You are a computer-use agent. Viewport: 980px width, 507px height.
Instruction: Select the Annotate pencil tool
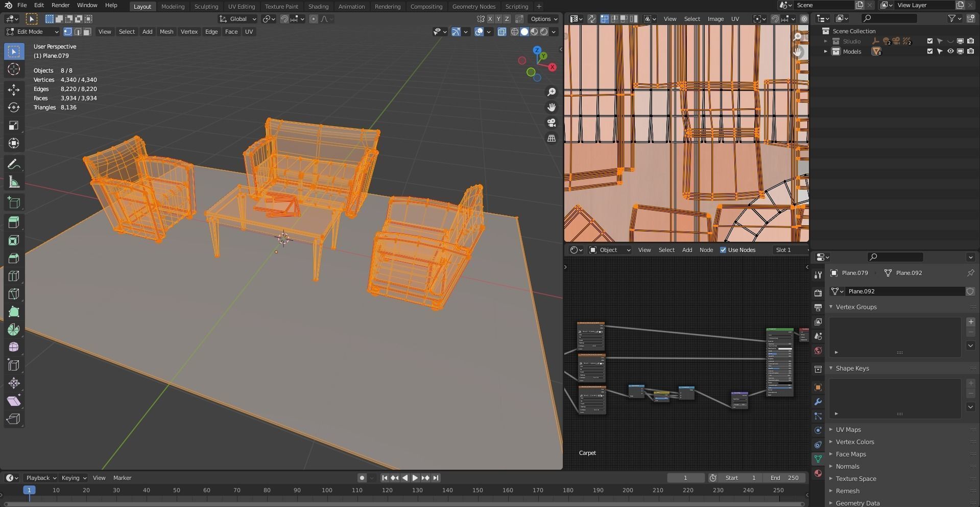point(14,165)
